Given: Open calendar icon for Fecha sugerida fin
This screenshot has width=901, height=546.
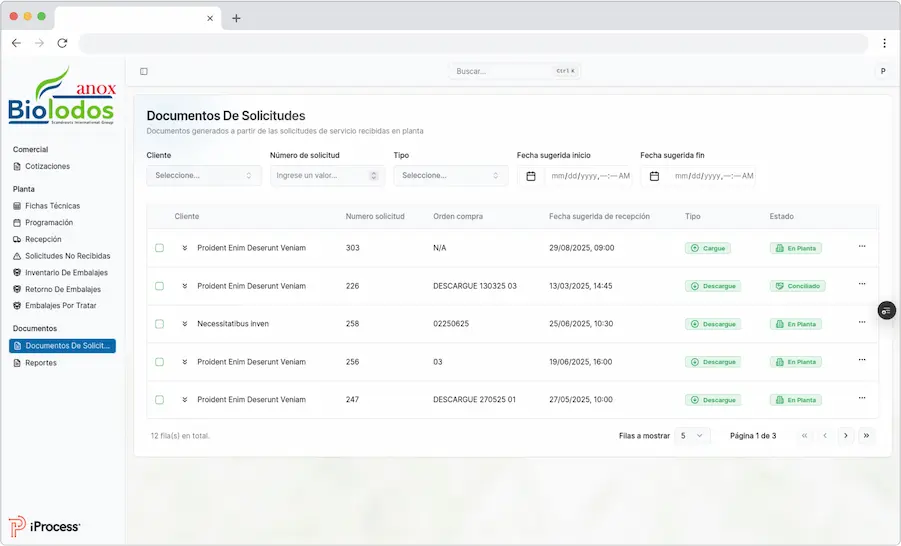Looking at the screenshot, I should click(x=654, y=176).
